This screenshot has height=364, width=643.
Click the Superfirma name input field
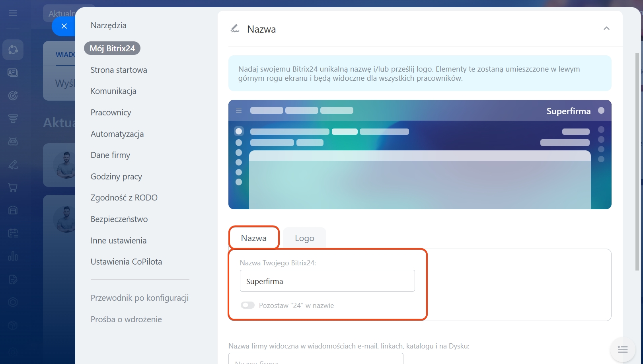[x=327, y=281]
